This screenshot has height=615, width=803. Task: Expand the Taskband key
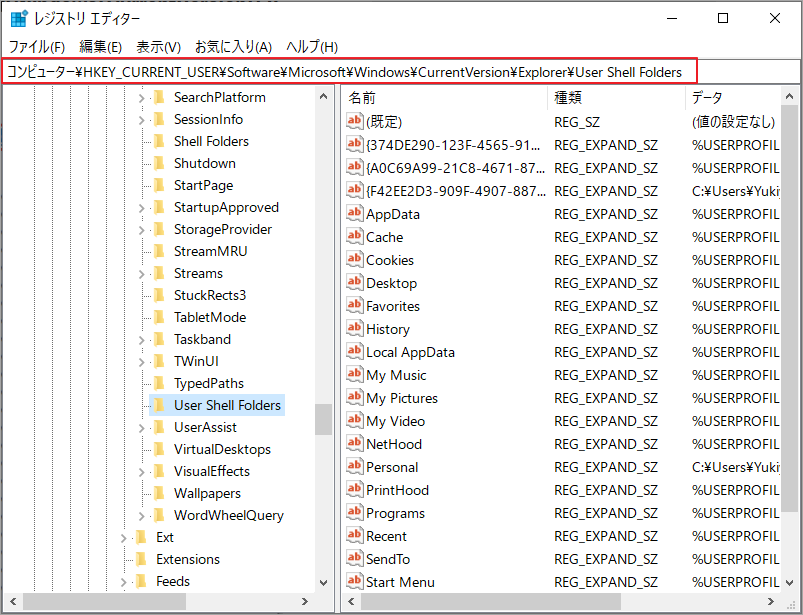[x=141, y=340]
